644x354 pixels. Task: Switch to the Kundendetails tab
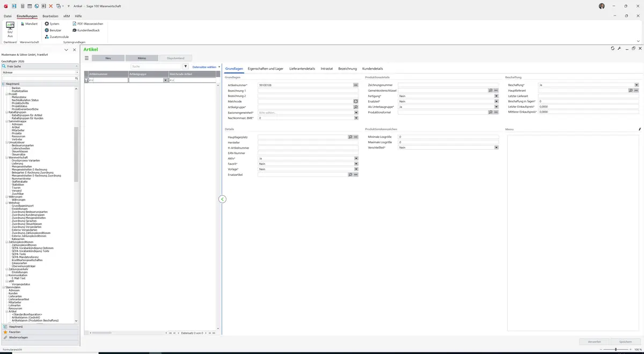[x=372, y=69]
